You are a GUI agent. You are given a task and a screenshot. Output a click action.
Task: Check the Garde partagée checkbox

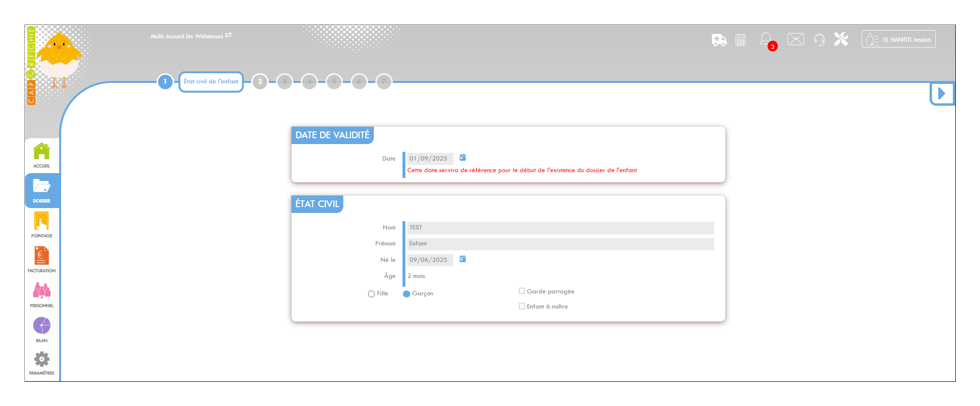coord(522,291)
